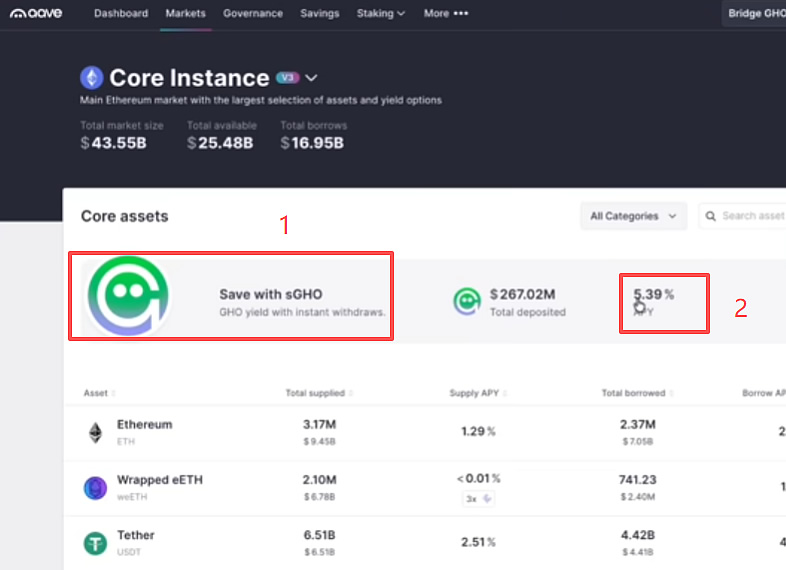The height and width of the screenshot is (570, 786).
Task: Open the Save with sGHO link
Action: (271, 295)
